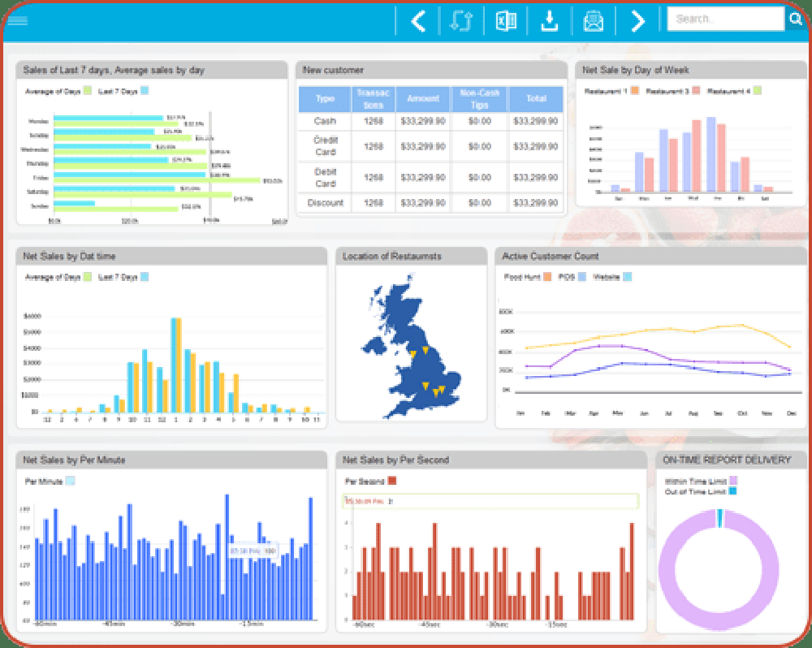The width and height of the screenshot is (812, 648).
Task: Sort table by Non-Cash Tips column header
Action: click(x=480, y=98)
